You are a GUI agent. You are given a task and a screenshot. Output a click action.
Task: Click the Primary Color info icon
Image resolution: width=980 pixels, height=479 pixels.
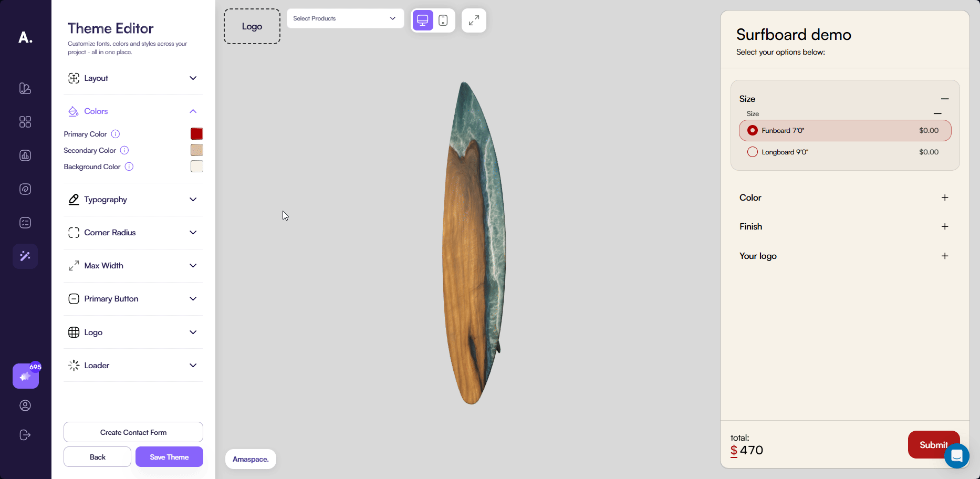pyautogui.click(x=116, y=134)
